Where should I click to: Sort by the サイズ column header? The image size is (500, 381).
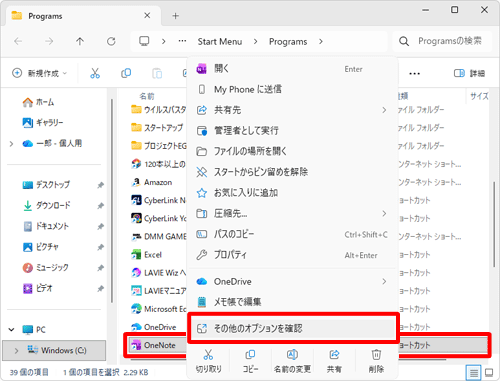point(479,96)
